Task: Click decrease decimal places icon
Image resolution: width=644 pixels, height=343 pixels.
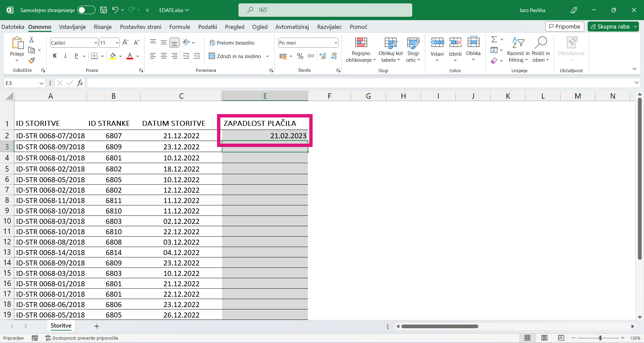Action: pos(333,56)
